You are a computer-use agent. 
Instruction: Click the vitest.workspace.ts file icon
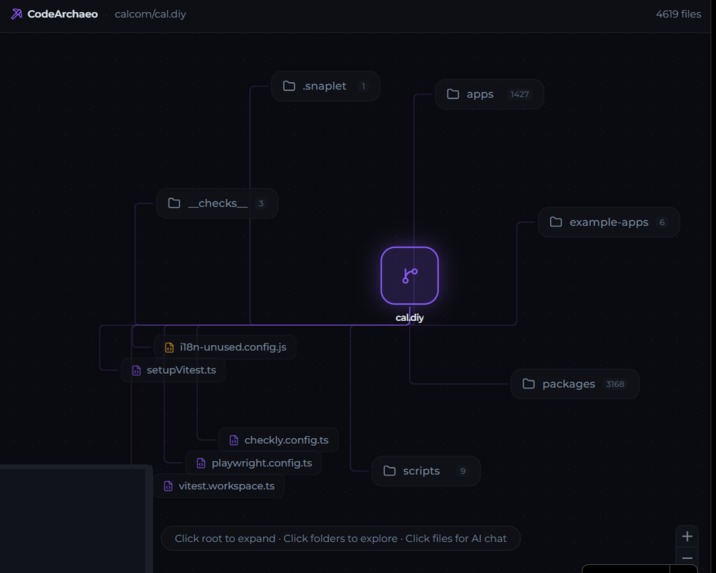tap(168, 486)
